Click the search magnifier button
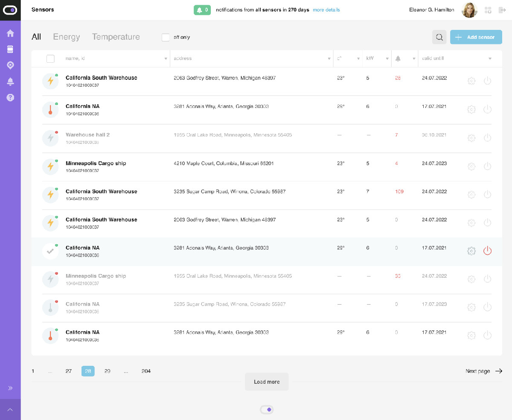 439,37
